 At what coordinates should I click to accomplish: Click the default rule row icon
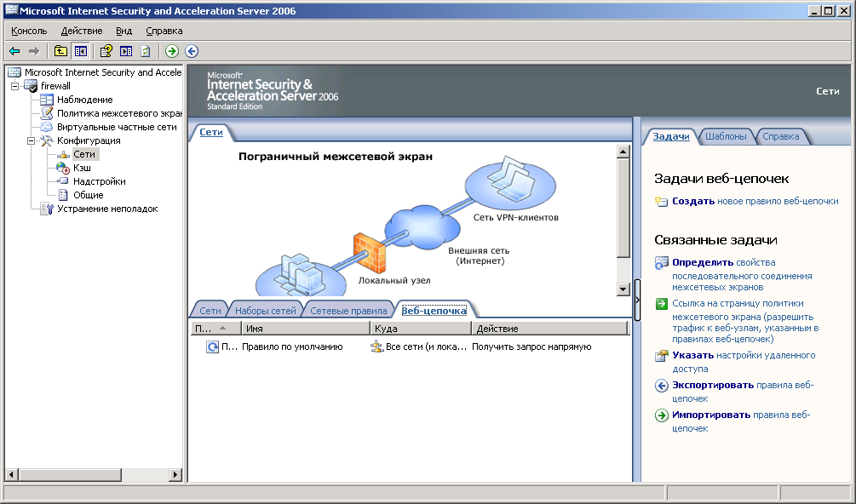(212, 346)
